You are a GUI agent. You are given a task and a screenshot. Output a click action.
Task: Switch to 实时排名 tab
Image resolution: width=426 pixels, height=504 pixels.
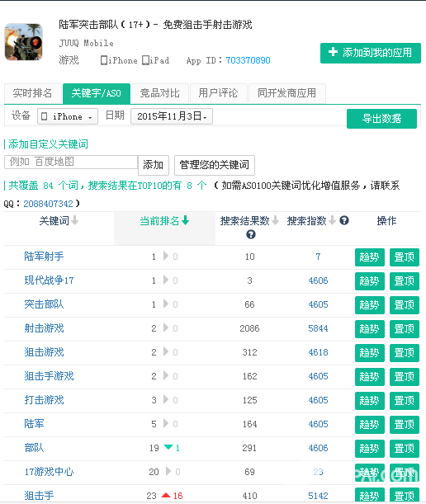click(32, 93)
